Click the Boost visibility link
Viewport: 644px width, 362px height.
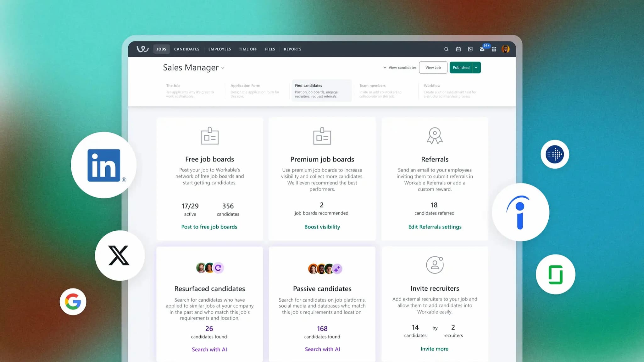pos(322,227)
